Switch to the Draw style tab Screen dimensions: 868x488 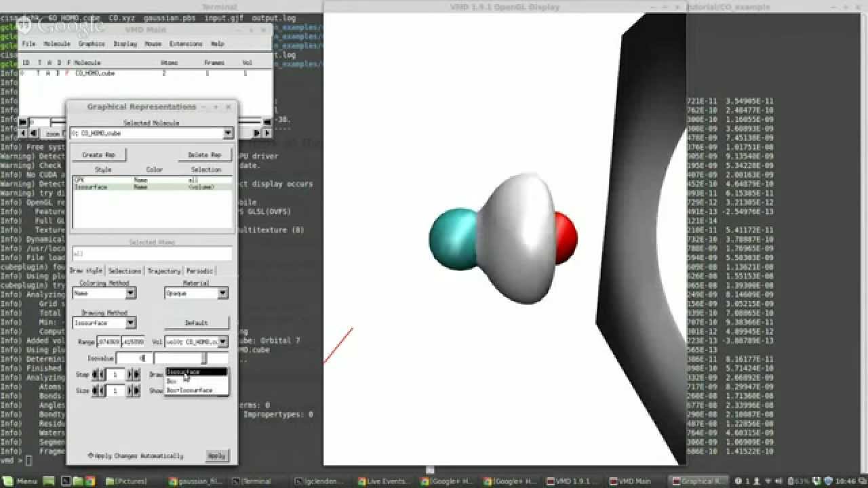86,270
